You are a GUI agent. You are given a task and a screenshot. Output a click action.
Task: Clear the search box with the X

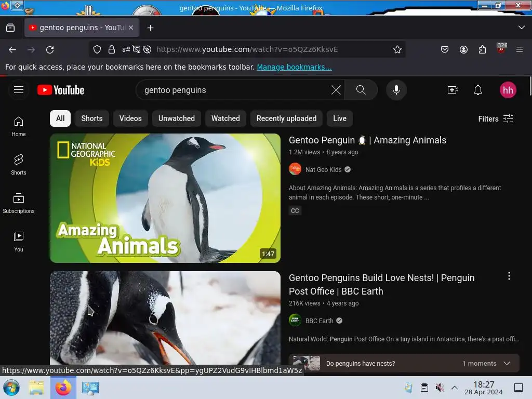coord(336,90)
